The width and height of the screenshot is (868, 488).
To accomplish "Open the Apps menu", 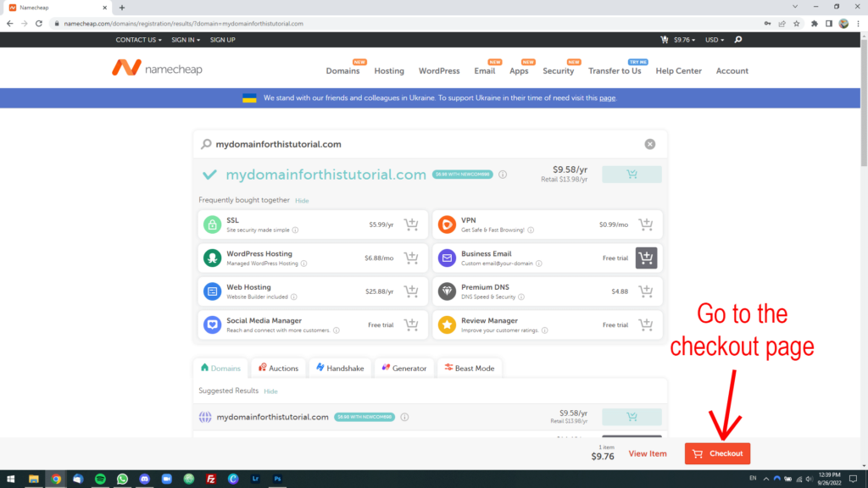I will 519,71.
